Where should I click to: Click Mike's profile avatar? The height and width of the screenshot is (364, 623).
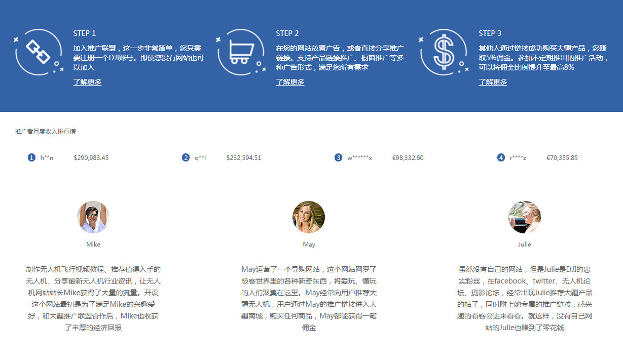point(93,217)
